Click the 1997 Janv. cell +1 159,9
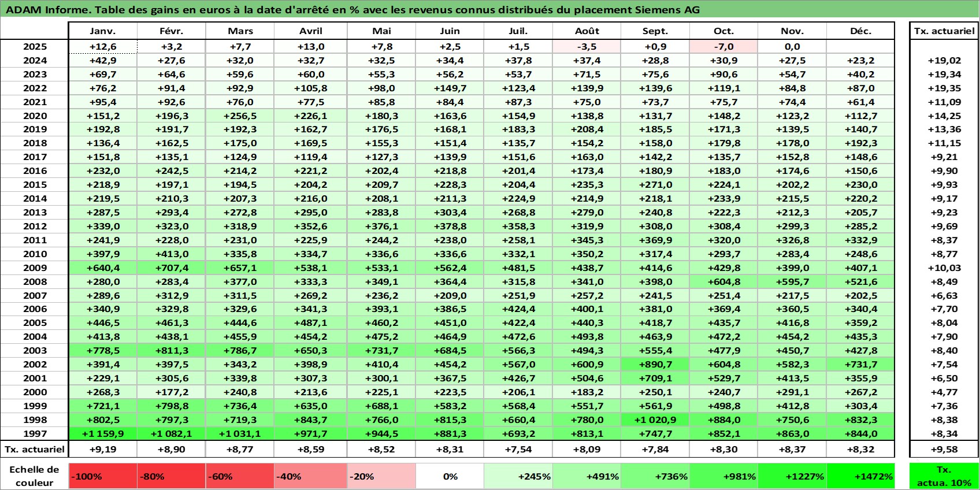The height and width of the screenshot is (490, 980). (103, 433)
